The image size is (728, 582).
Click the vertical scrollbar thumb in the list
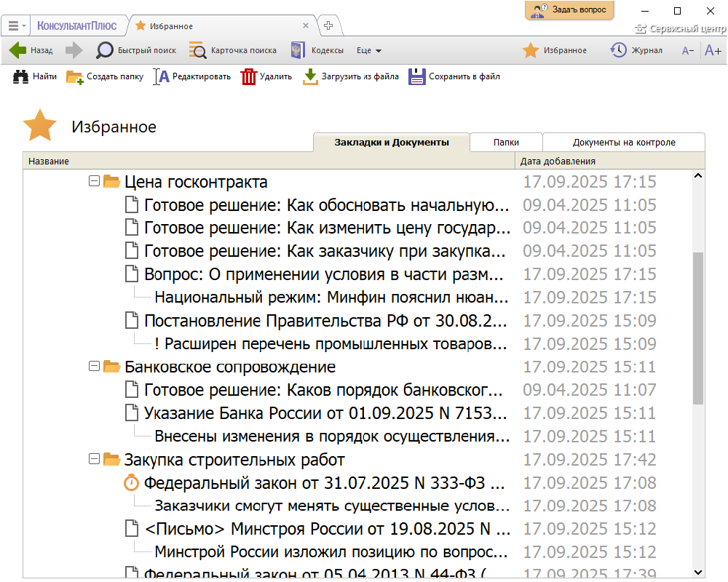click(698, 327)
